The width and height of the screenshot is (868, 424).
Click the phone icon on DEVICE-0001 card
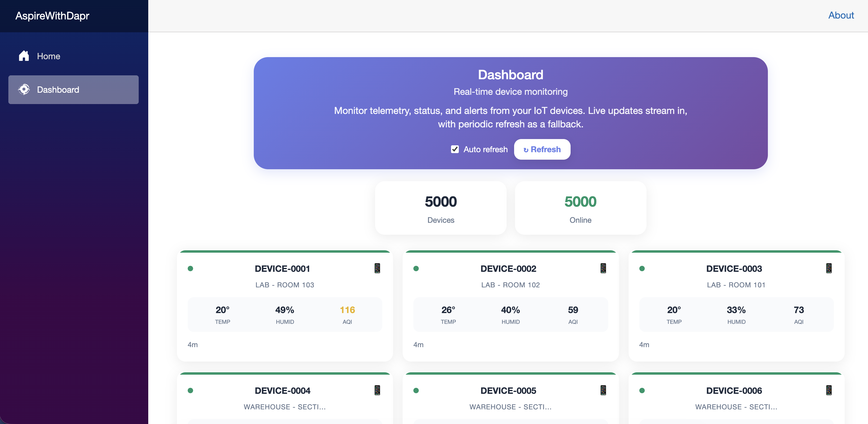coord(377,268)
